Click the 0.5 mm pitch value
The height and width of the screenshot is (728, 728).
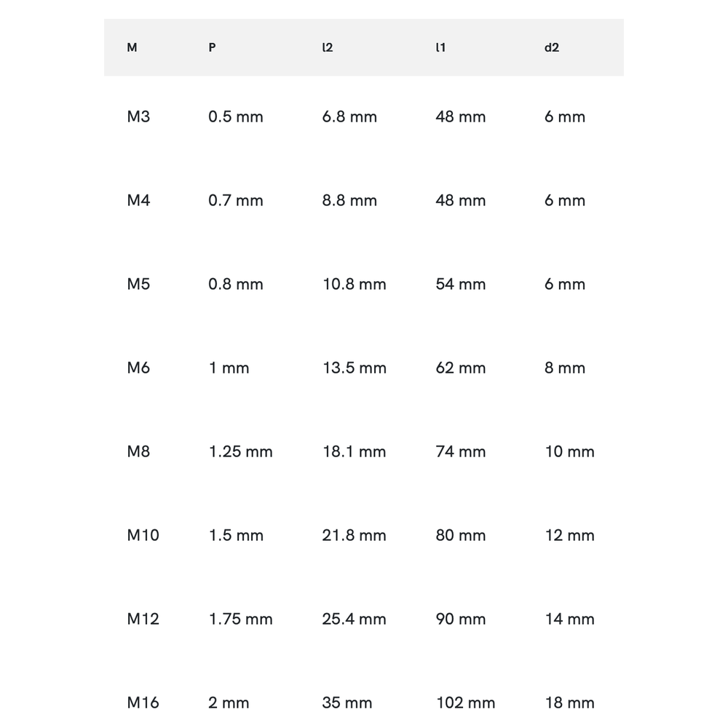pyautogui.click(x=235, y=116)
